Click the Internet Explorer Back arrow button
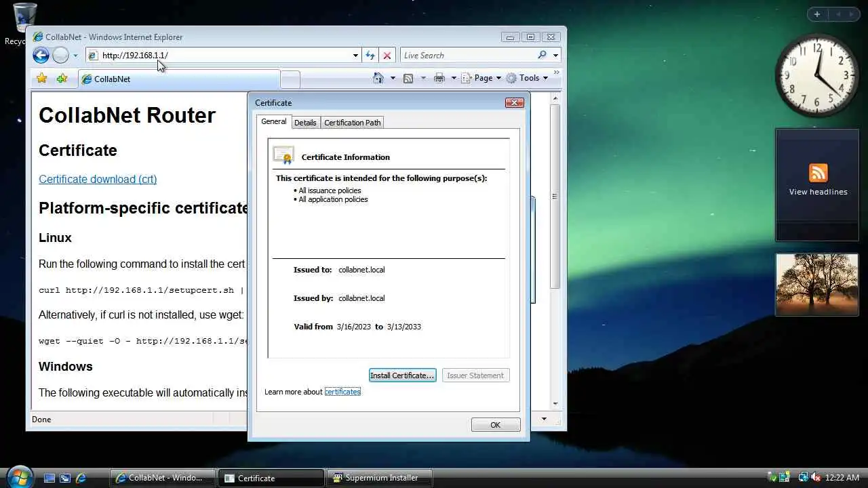The image size is (868, 488). (41, 56)
